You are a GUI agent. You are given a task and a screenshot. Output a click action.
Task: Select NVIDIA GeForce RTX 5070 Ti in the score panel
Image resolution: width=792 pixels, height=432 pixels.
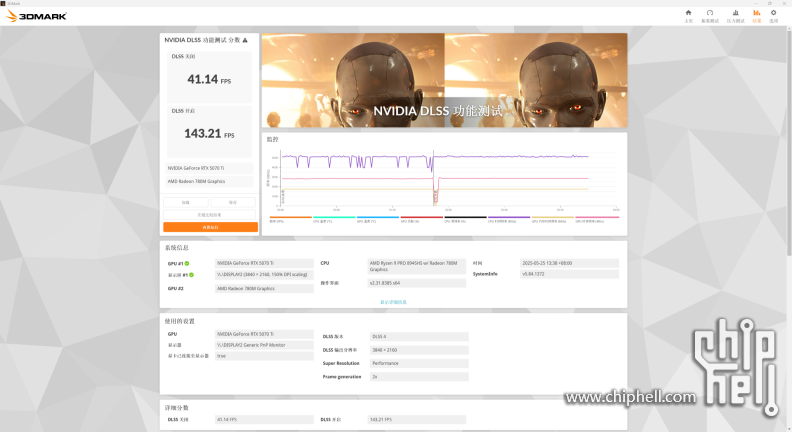[209, 168]
